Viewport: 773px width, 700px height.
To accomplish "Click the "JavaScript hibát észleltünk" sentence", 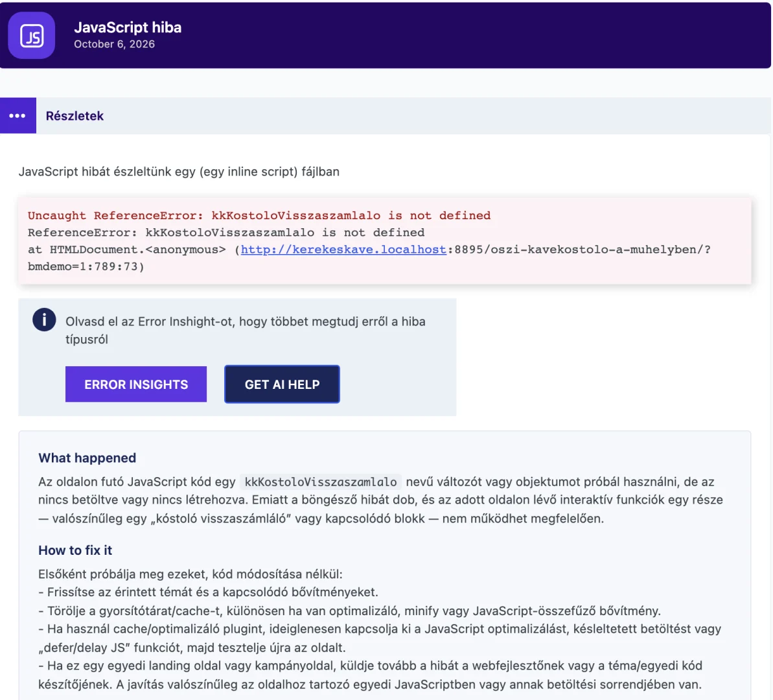I will tap(179, 172).
